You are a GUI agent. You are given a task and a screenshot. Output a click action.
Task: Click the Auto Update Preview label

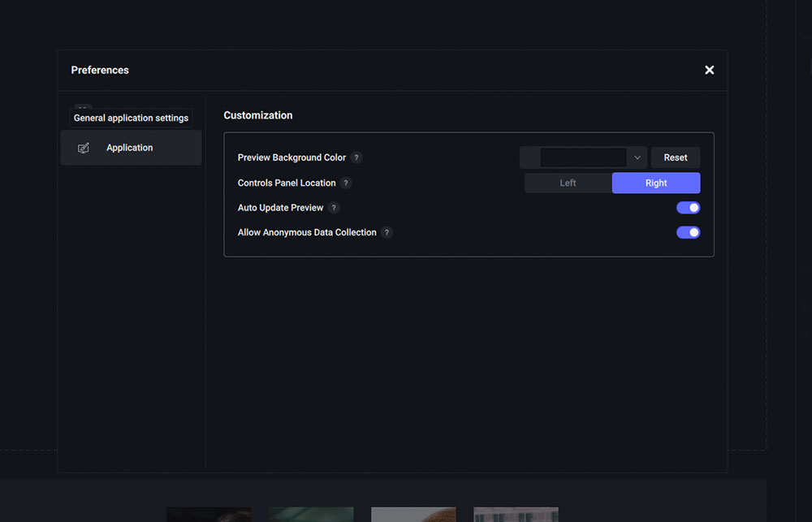[x=280, y=208]
